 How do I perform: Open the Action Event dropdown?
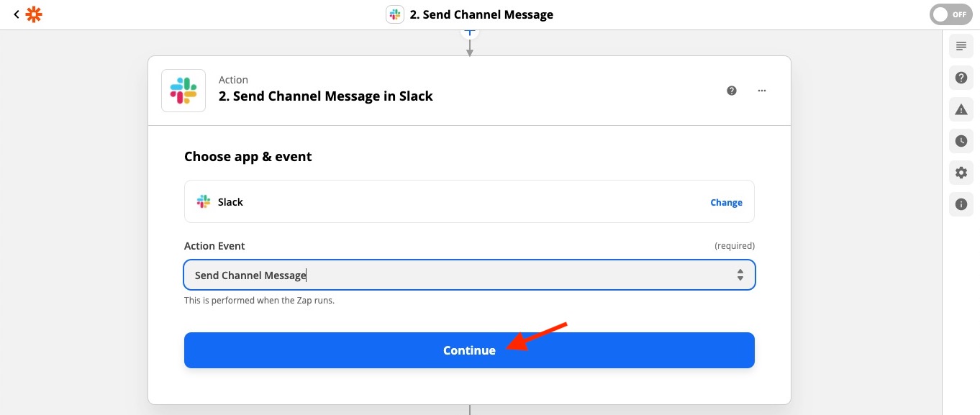coord(469,275)
